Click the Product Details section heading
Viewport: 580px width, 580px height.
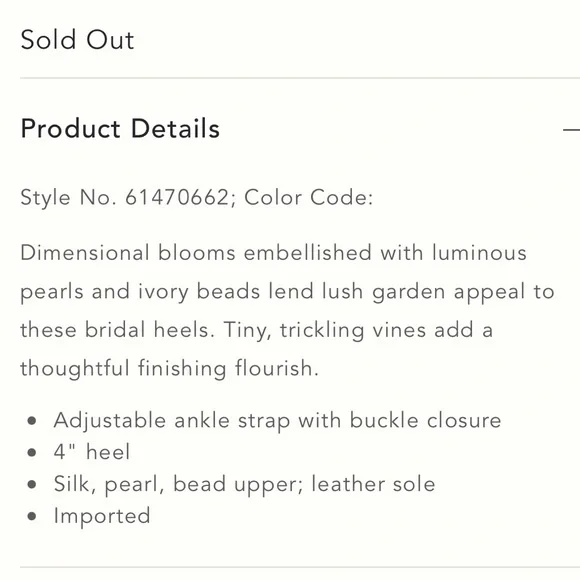coord(120,129)
